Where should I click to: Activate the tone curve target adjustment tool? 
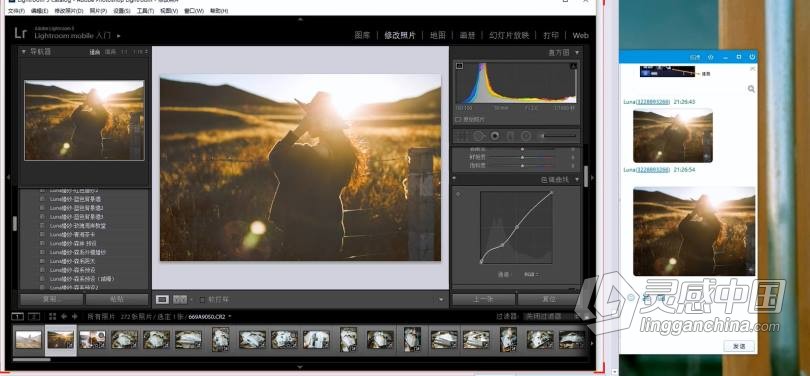coord(458,194)
